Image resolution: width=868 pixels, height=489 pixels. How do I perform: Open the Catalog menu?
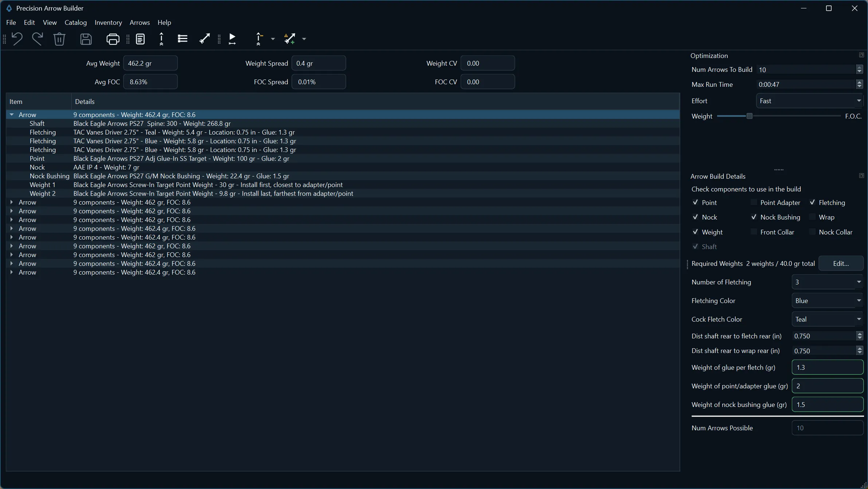point(76,22)
